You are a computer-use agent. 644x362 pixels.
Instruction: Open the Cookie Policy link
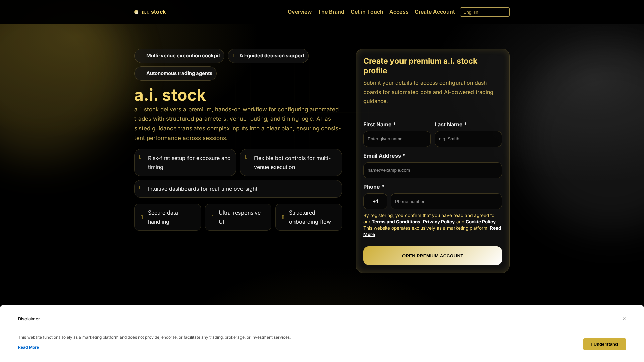(x=481, y=222)
